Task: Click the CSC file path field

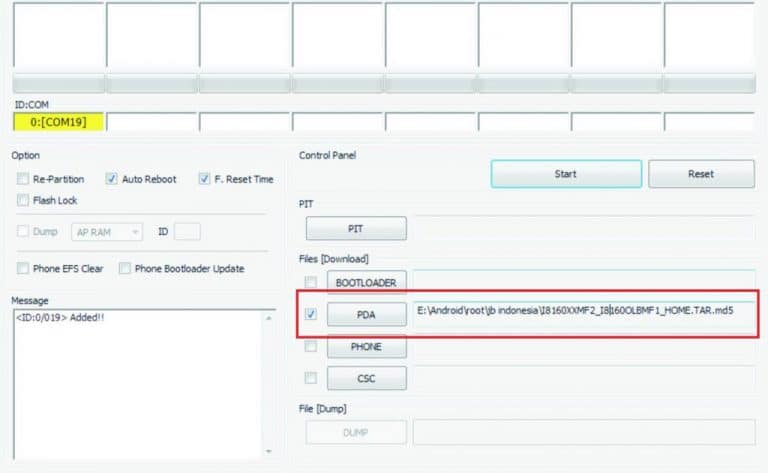Action: [x=584, y=378]
